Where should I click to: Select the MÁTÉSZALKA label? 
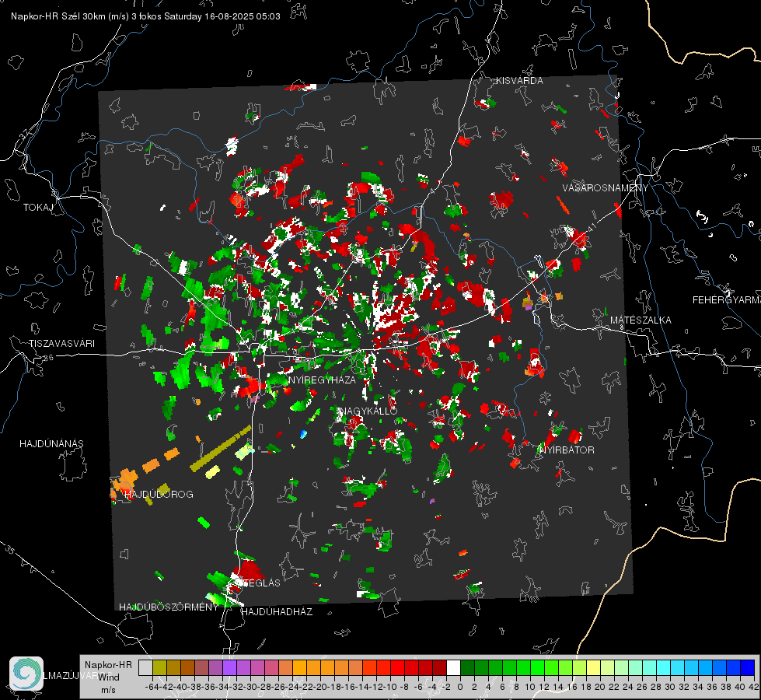[x=641, y=320]
